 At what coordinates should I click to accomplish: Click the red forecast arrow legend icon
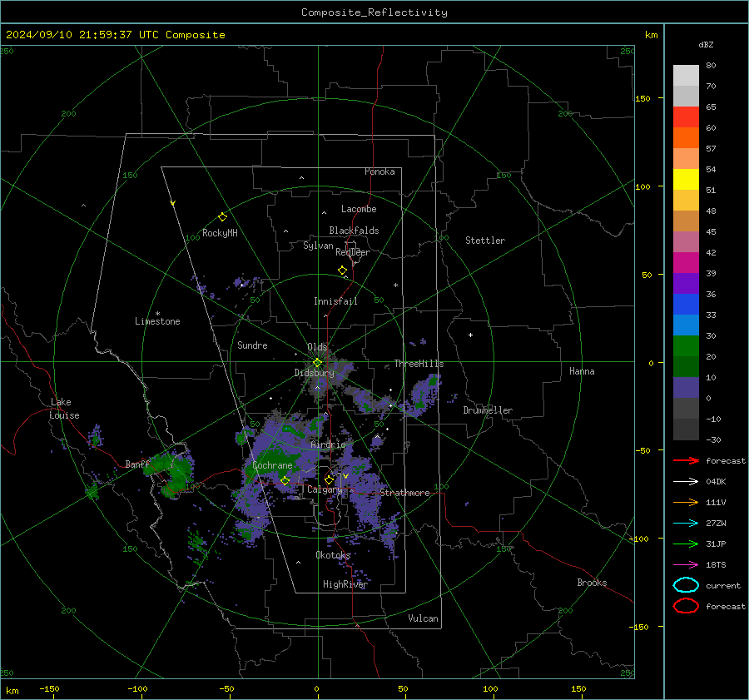tap(686, 460)
